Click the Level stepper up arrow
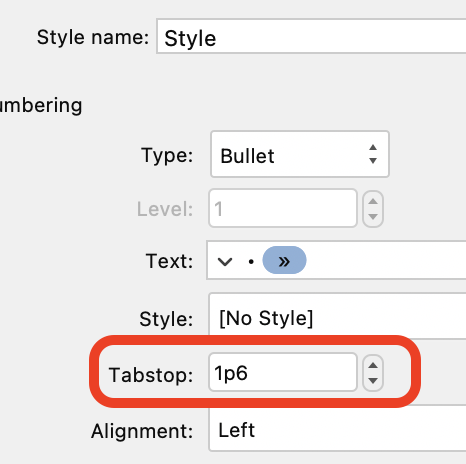The image size is (466, 464). click(373, 201)
